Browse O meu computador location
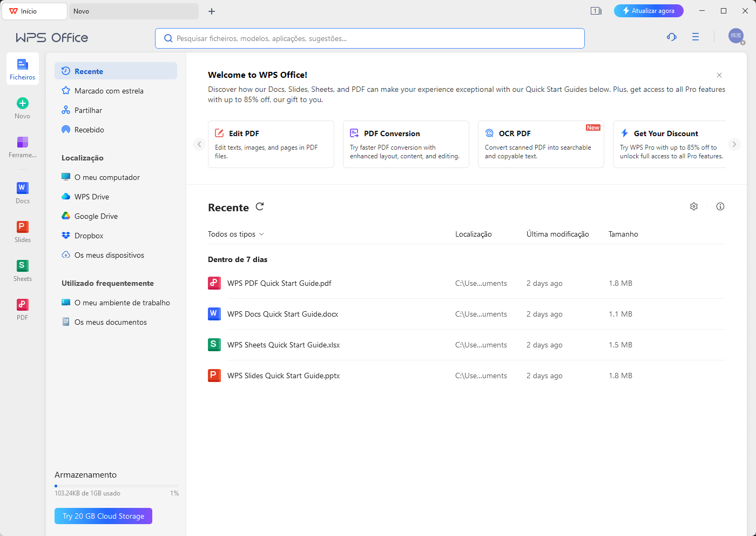Image resolution: width=756 pixels, height=536 pixels. coord(116,177)
